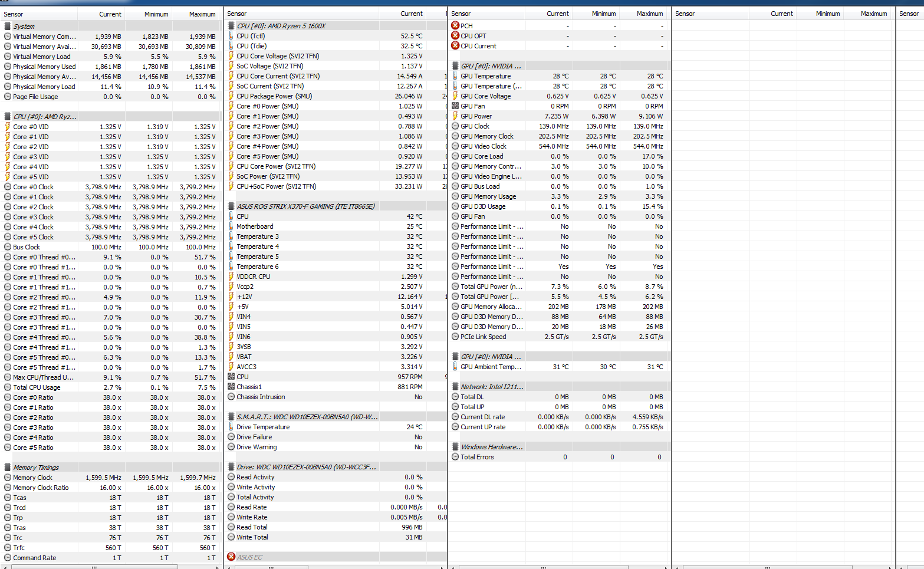Select the 'GPU D3D Usage' row label

pyautogui.click(x=483, y=206)
